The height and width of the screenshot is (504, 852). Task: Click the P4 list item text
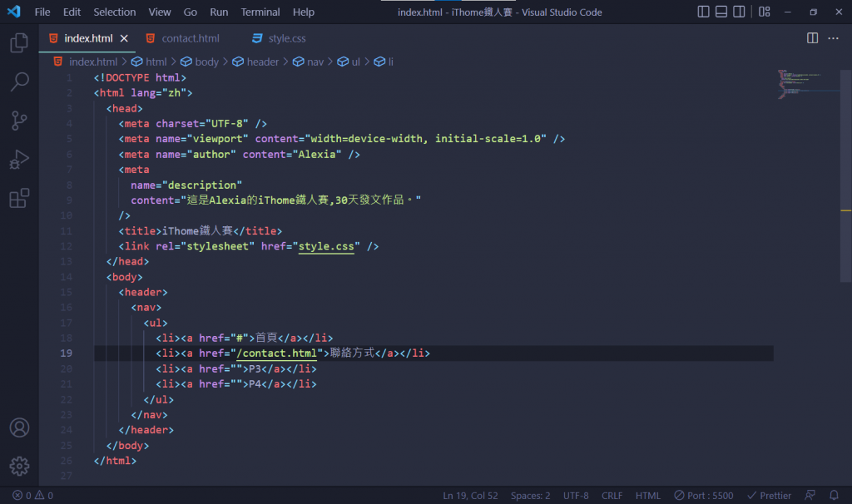(x=255, y=384)
